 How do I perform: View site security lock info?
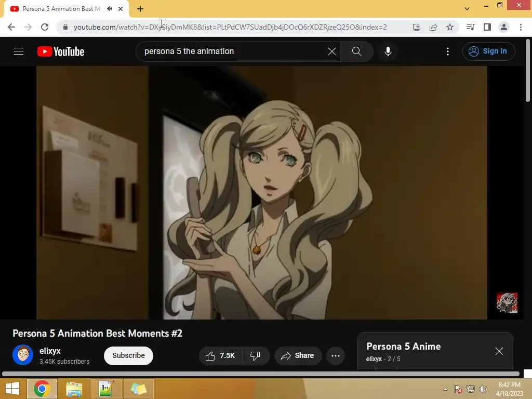(x=65, y=27)
